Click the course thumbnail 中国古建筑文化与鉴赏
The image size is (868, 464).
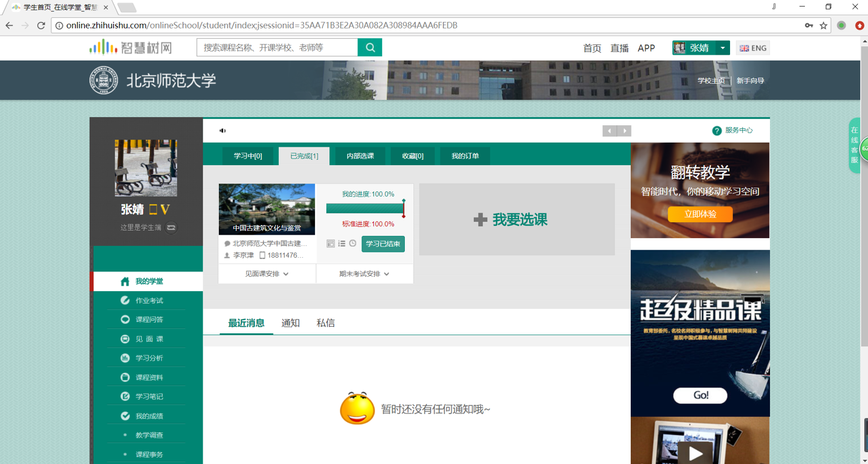(x=267, y=209)
